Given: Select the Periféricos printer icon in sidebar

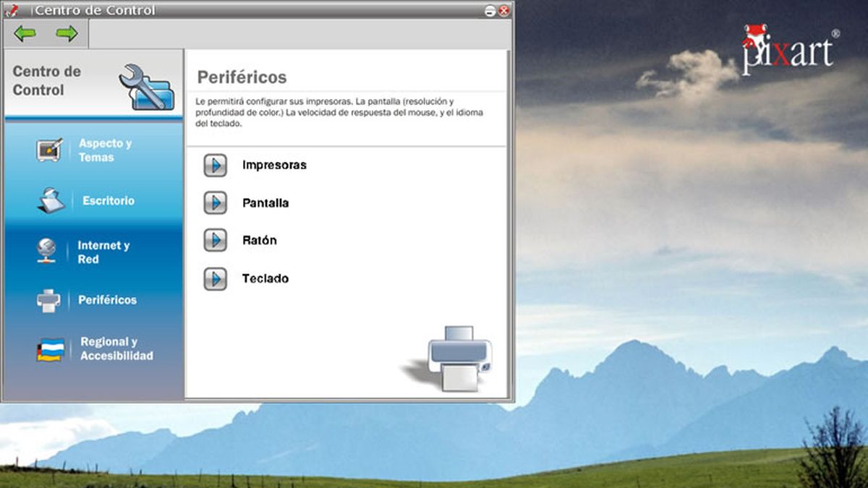Looking at the screenshot, I should coord(48,300).
